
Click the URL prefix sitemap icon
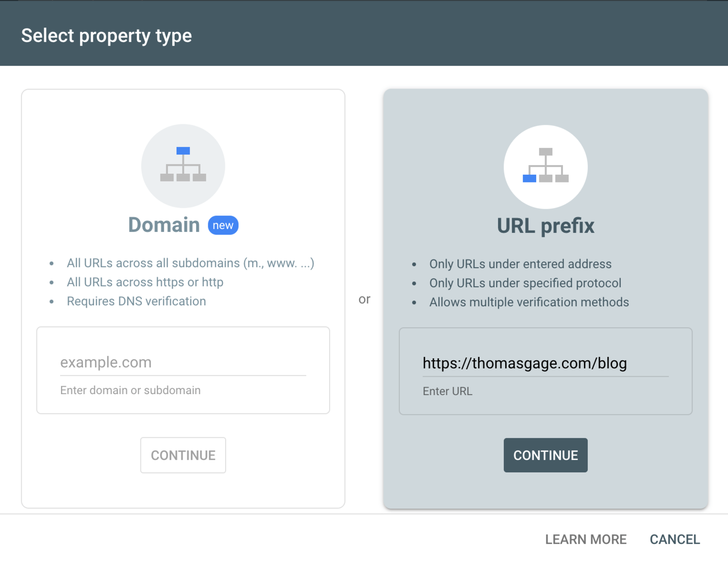546,166
